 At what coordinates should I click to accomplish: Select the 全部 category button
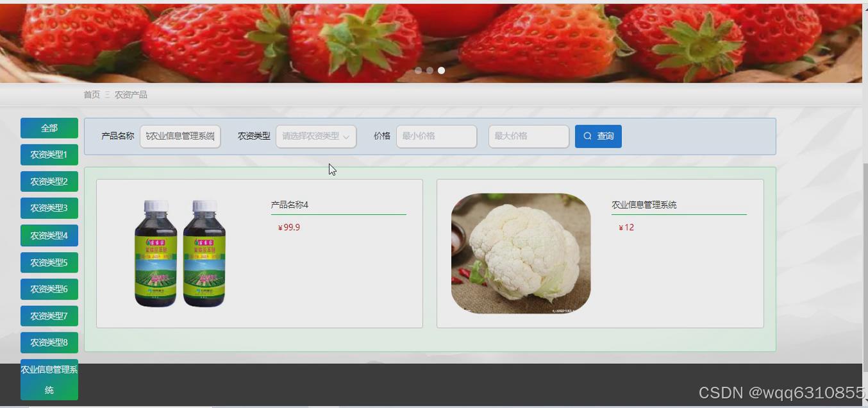click(49, 128)
